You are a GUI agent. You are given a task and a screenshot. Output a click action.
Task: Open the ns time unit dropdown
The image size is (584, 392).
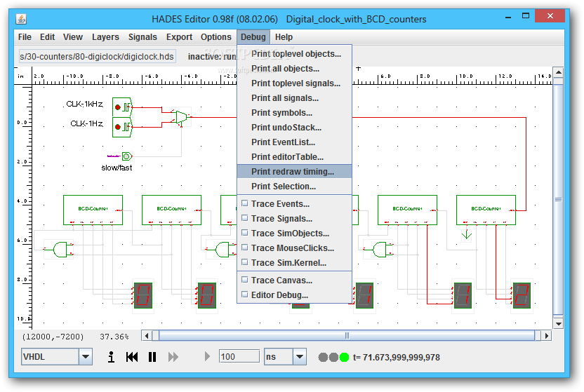pos(300,357)
